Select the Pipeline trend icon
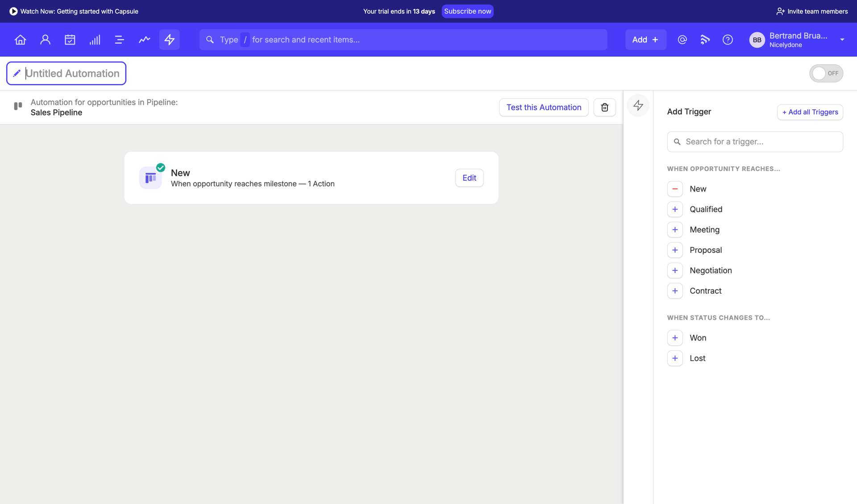857x504 pixels. tap(144, 39)
